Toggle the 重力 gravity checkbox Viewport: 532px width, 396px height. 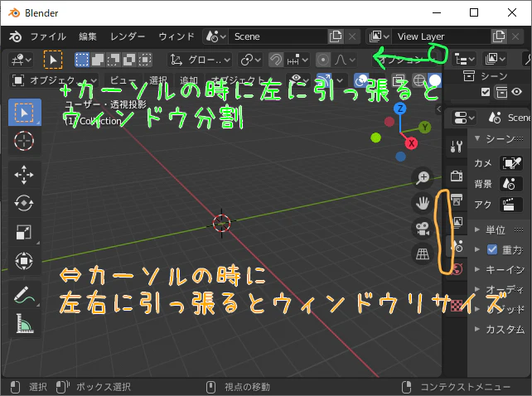coord(492,249)
